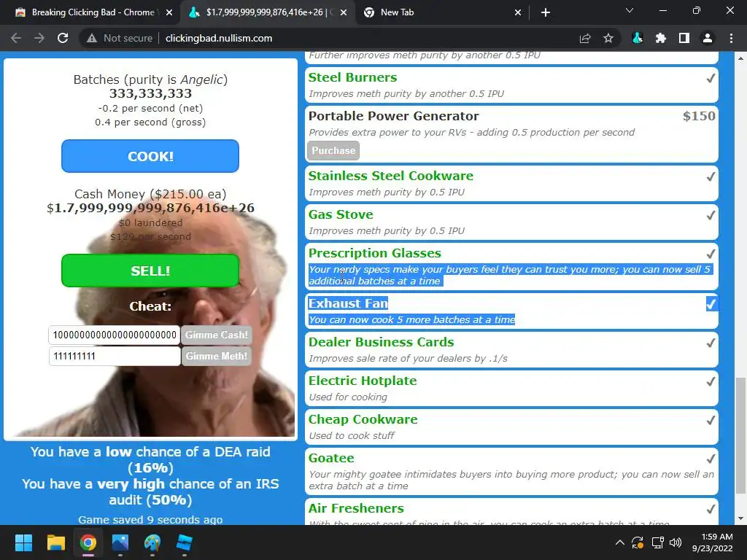Image resolution: width=747 pixels, height=560 pixels.
Task: Reload the clickingbad page
Action: click(x=63, y=38)
